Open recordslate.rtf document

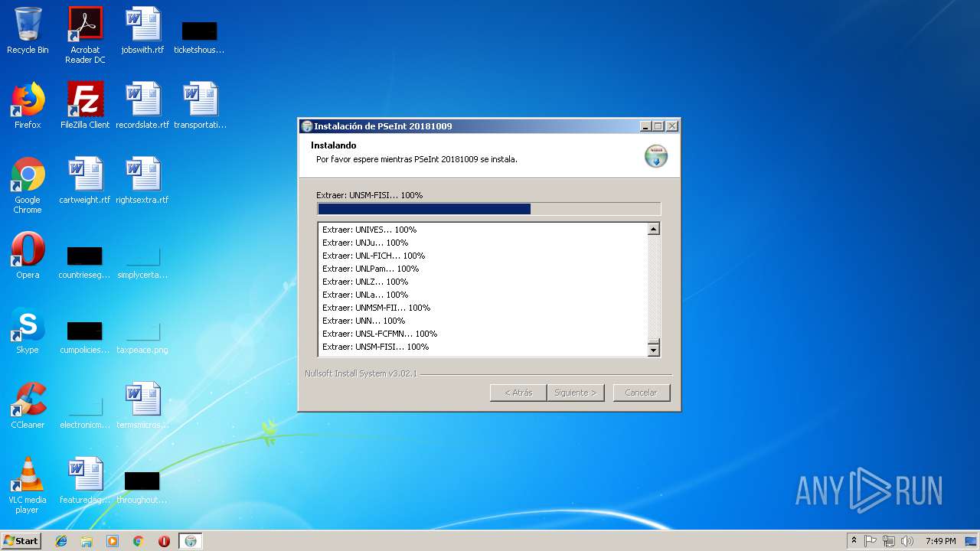coord(142,106)
